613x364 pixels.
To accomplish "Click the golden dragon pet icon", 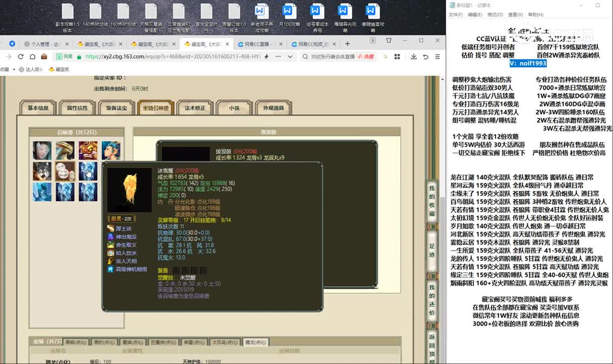I will pos(65,150).
